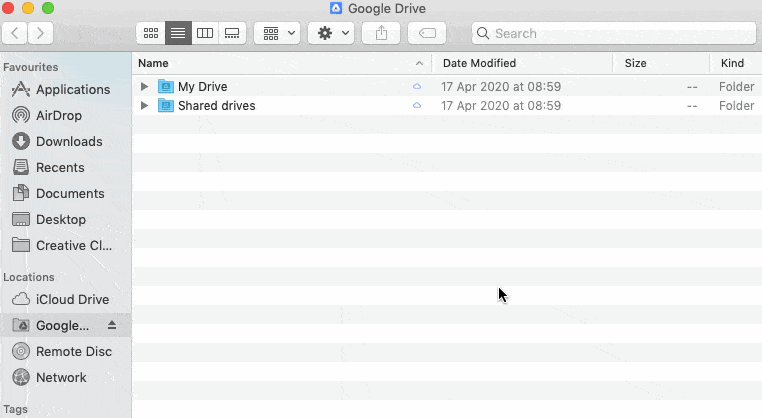This screenshot has width=762, height=418.
Task: Switch to icon view in toolbar
Action: 151,33
